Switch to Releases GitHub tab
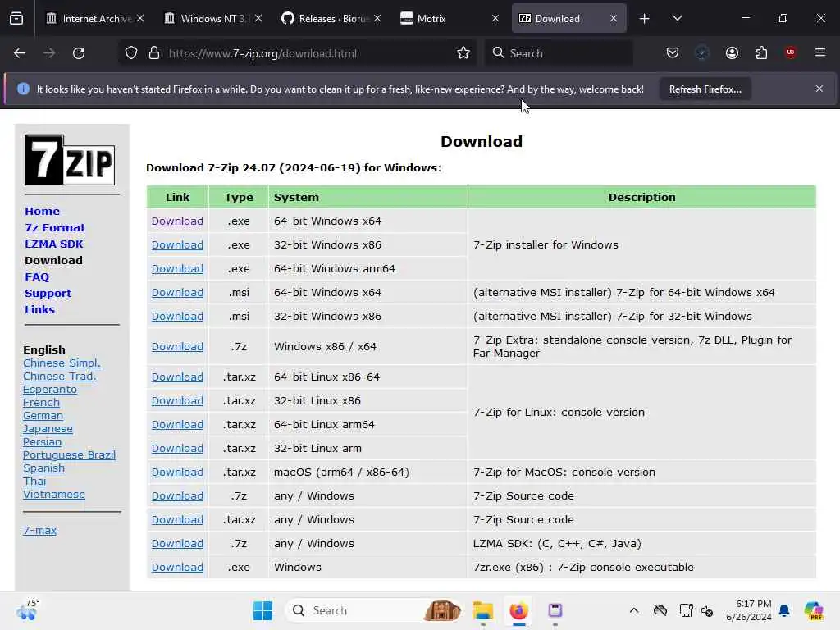840x630 pixels. pyautogui.click(x=331, y=19)
